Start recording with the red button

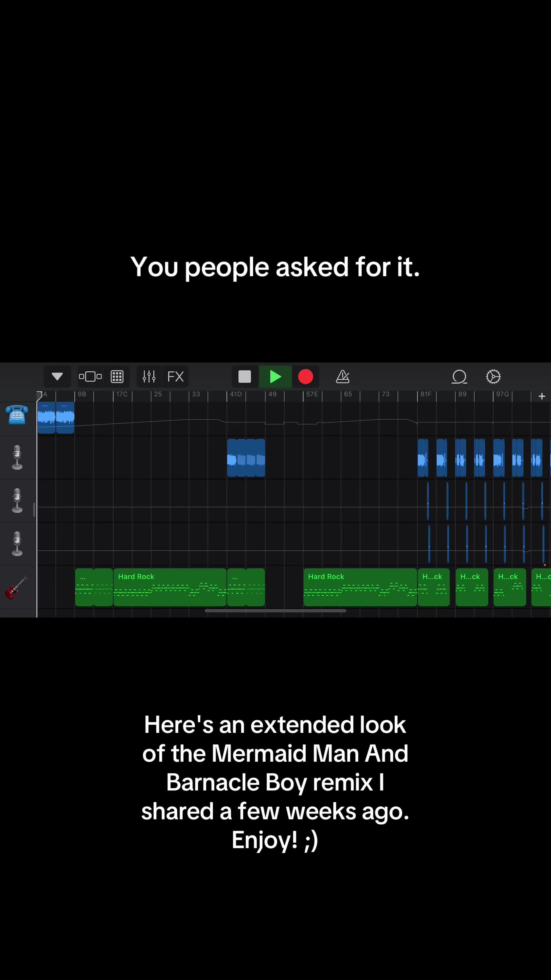(306, 377)
